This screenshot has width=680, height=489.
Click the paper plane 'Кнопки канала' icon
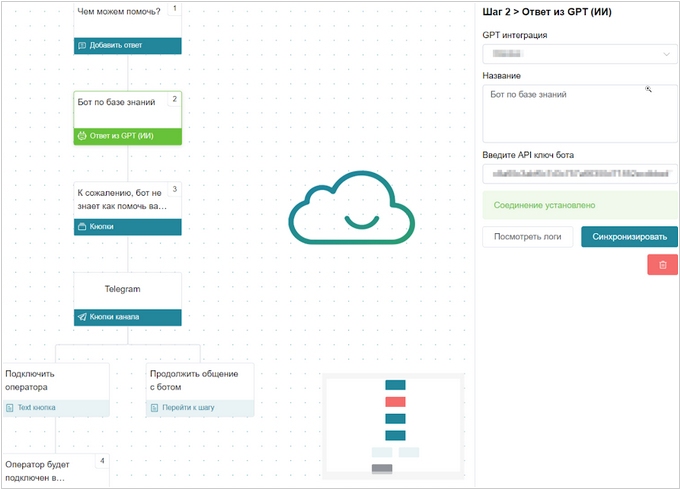pyautogui.click(x=82, y=317)
